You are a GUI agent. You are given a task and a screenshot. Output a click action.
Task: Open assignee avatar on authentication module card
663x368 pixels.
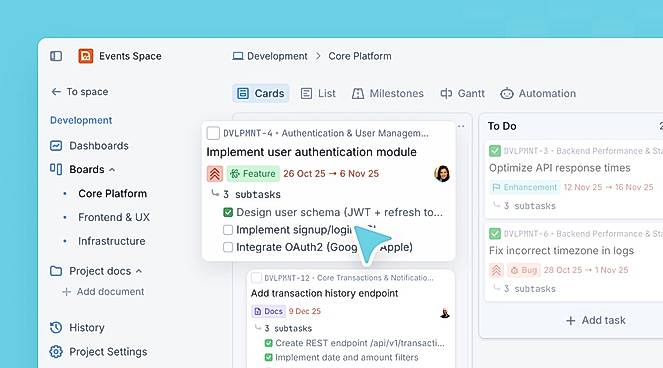coord(442,173)
